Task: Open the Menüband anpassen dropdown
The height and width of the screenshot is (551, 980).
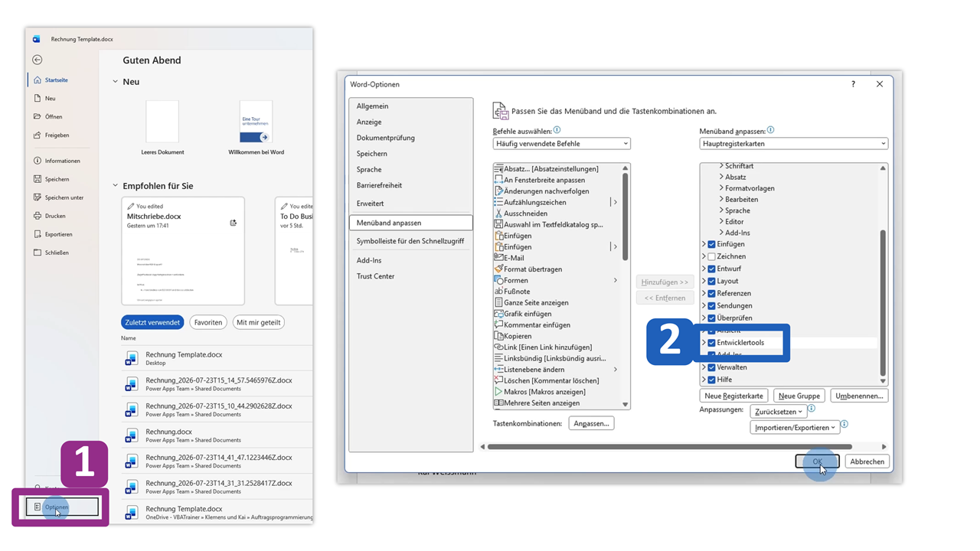Action: pyautogui.click(x=793, y=144)
